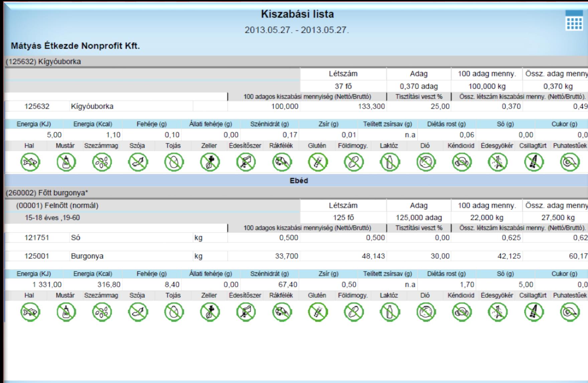Click Laktóz allergen icon in Kígyóuborka section
Screen dimensions: 588x383
coord(390,163)
